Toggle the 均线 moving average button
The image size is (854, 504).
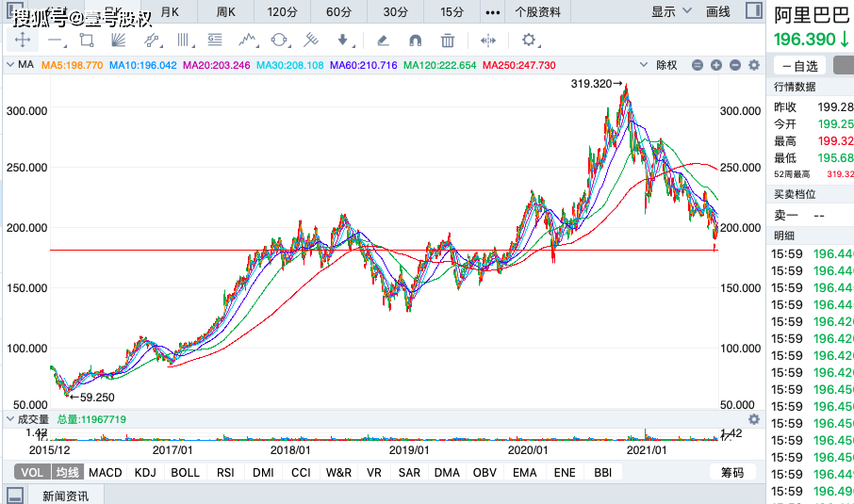coord(68,472)
